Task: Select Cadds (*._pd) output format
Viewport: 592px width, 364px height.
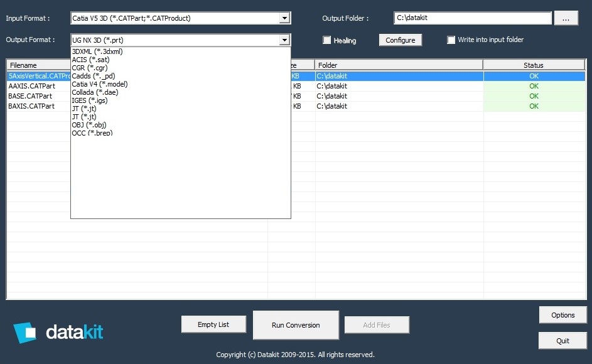Action: click(180, 76)
